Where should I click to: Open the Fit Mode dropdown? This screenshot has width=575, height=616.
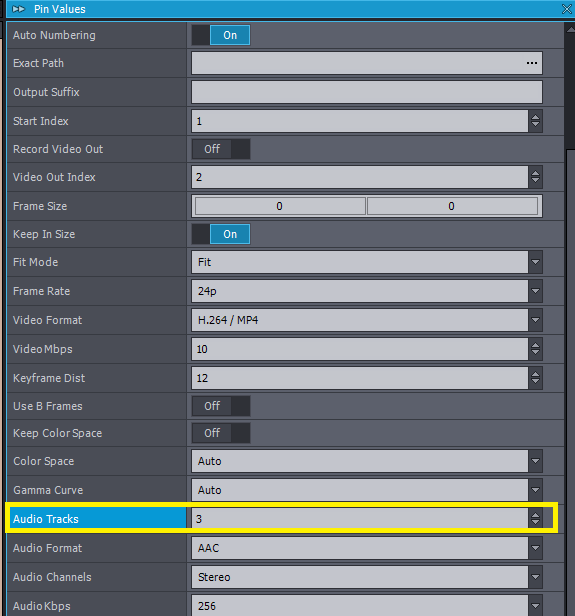pos(367,262)
